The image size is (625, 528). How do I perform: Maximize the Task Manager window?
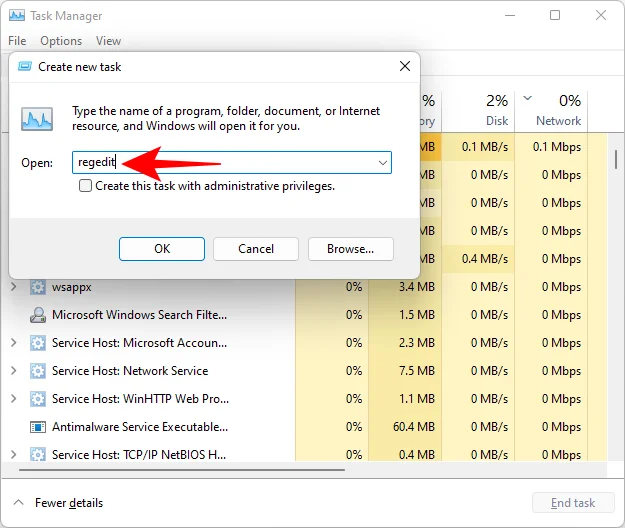(x=555, y=16)
